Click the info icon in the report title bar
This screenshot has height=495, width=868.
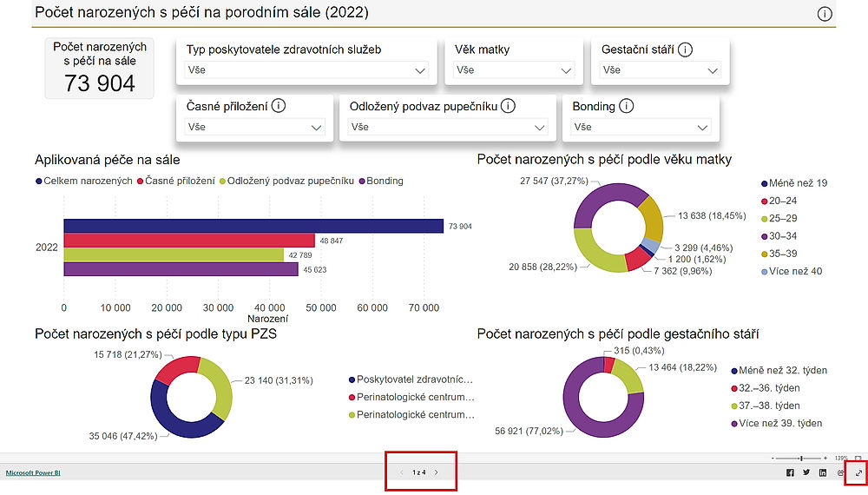pos(825,14)
